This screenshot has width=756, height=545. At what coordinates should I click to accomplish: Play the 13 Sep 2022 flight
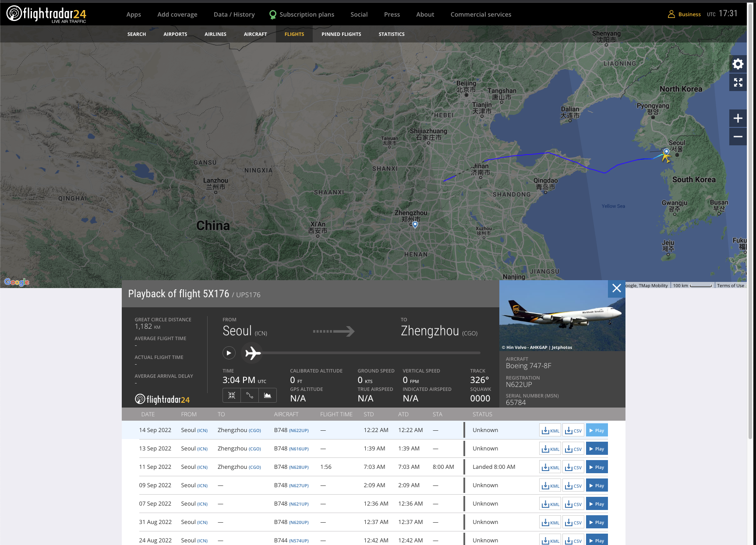(597, 449)
